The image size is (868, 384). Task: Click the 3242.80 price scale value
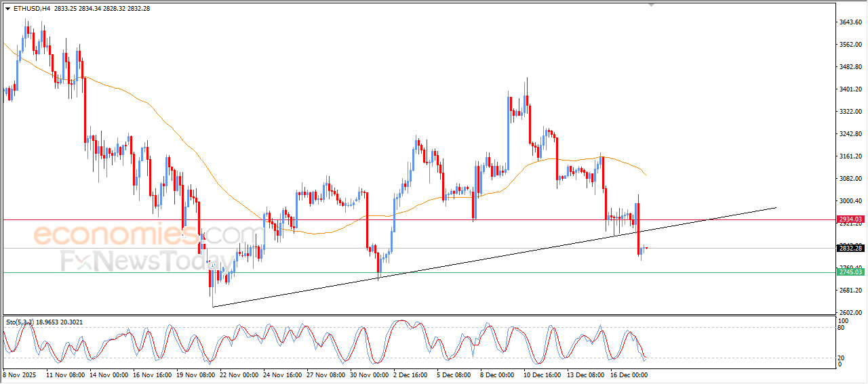[851, 134]
